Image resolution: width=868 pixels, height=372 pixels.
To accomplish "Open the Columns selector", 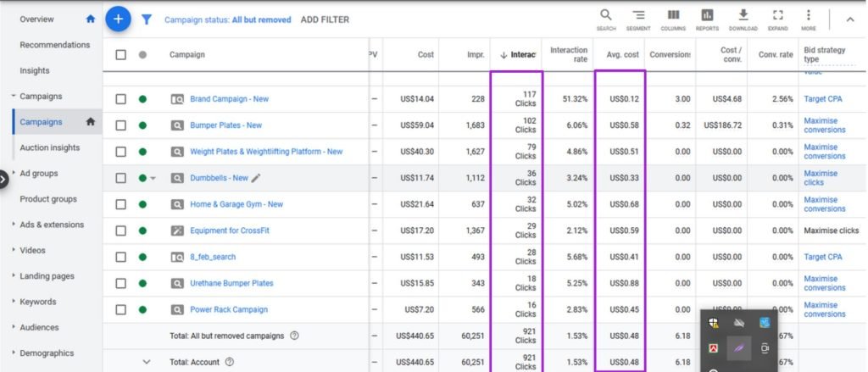I will coord(673,15).
